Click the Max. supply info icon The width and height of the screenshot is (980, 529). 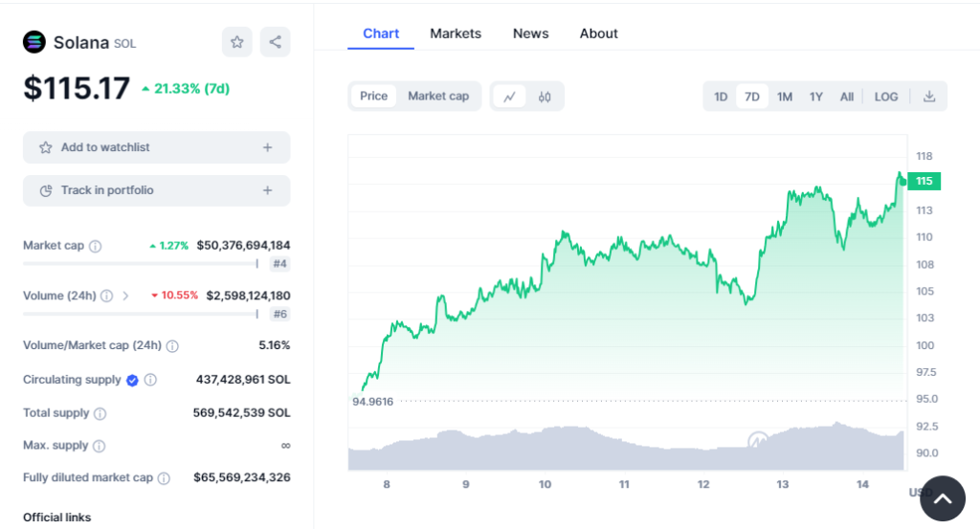tap(99, 446)
